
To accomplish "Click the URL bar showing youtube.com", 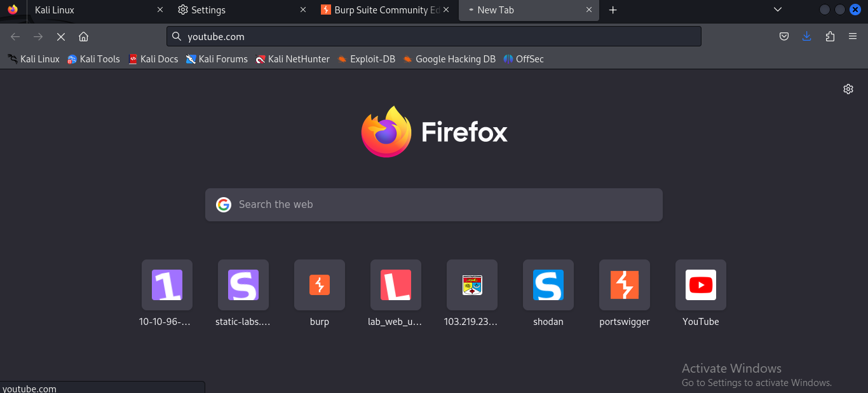I will click(434, 37).
